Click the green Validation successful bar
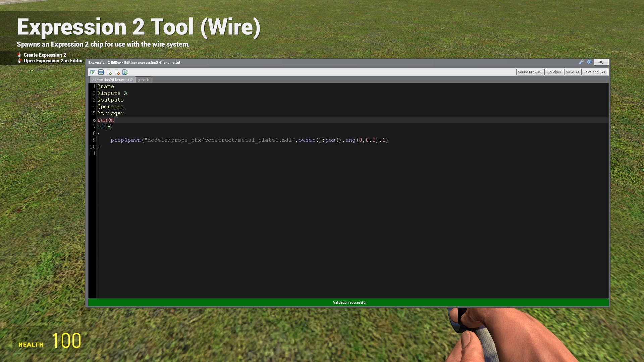 click(349, 302)
